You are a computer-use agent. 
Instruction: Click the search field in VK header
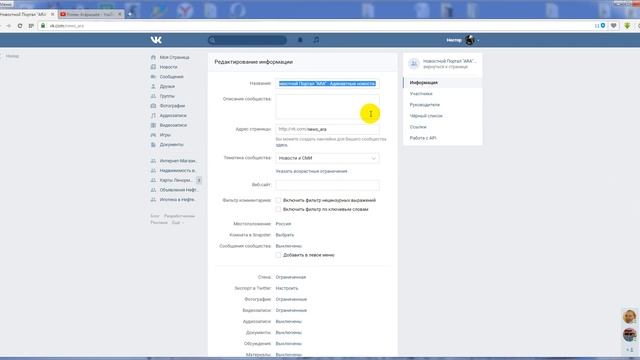pos(247,40)
